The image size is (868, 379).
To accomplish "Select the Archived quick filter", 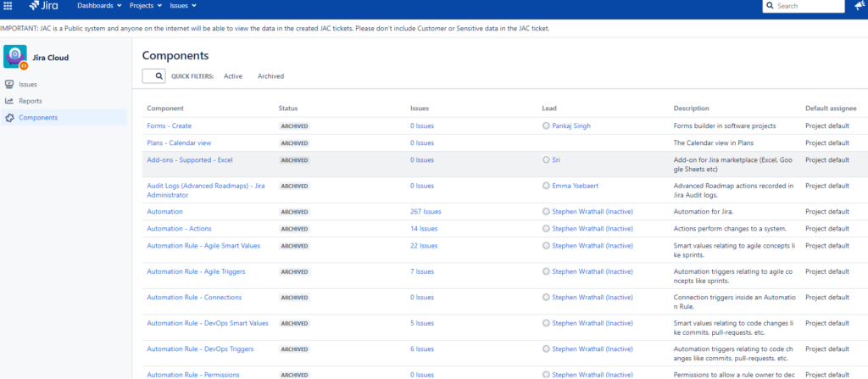I will 270,76.
